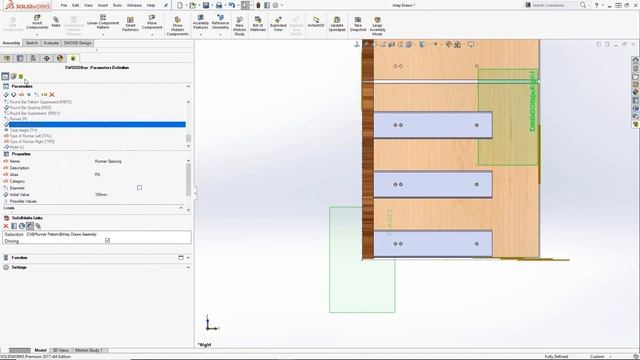640x360 pixels.
Task: Open Assembly Features dropdown arrow
Action: 200,35
